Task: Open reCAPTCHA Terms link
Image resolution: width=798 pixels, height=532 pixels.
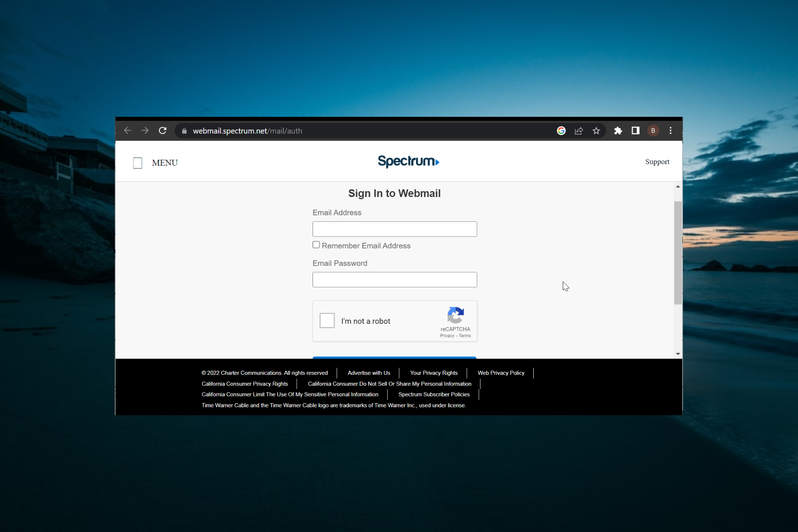Action: (465, 336)
